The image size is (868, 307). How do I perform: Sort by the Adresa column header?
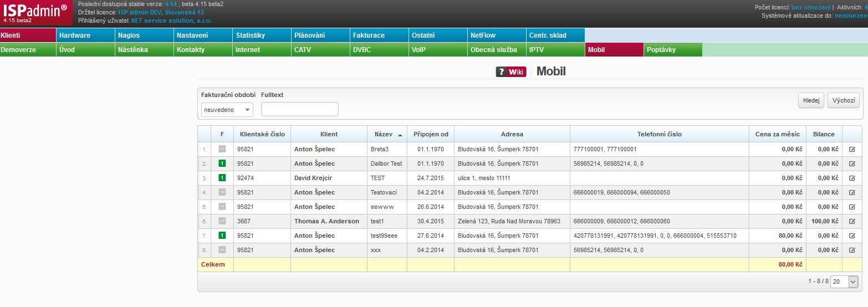[512, 134]
